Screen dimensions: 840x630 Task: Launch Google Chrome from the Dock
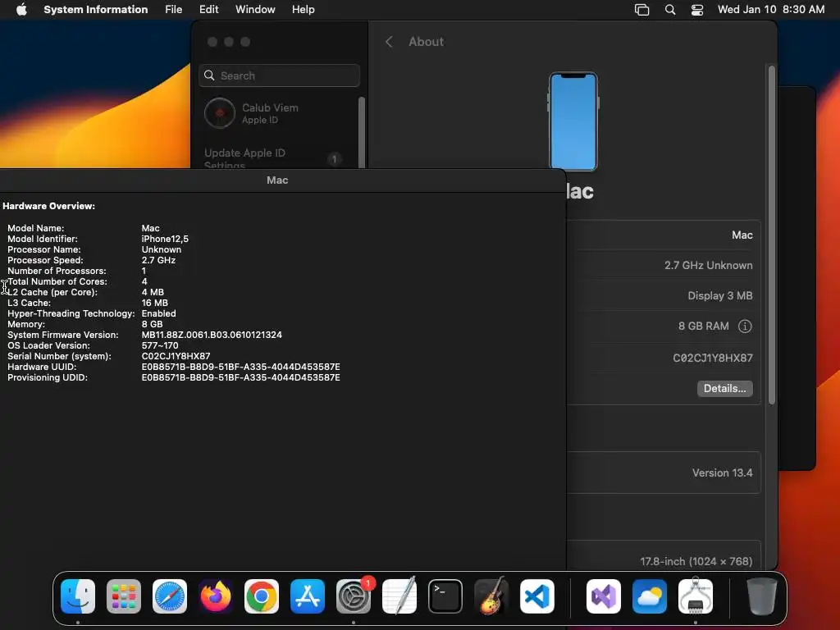[x=262, y=596]
